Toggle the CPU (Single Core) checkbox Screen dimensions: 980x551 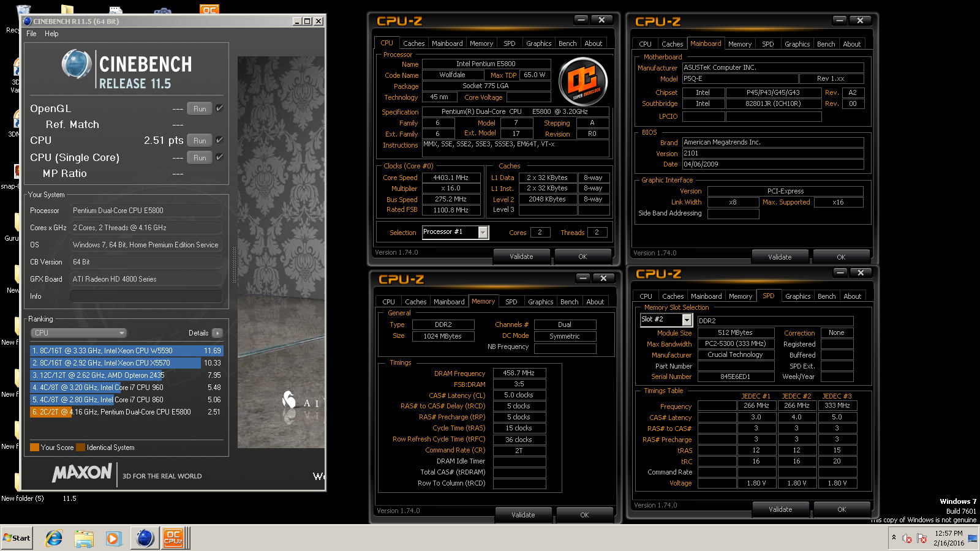tap(219, 157)
